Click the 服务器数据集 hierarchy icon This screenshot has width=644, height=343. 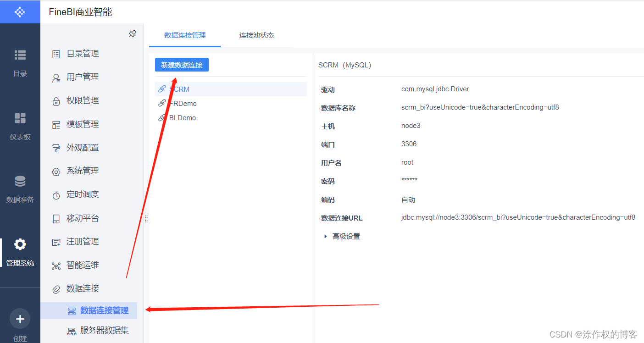72,331
